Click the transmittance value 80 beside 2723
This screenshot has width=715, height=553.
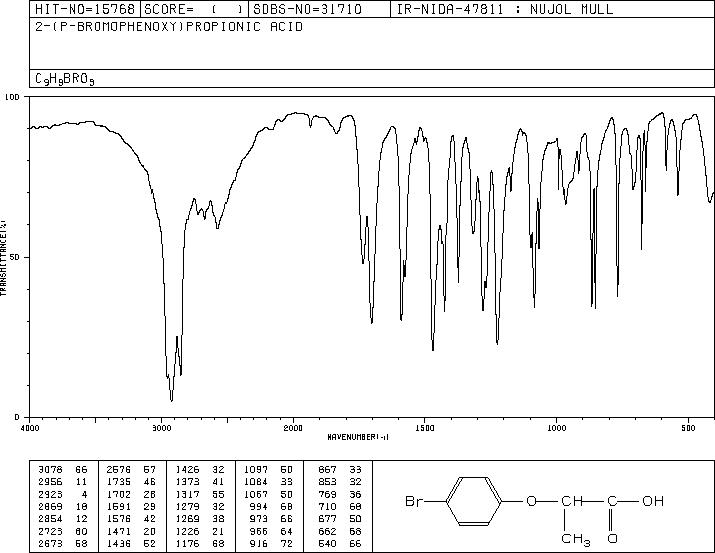pos(82,532)
